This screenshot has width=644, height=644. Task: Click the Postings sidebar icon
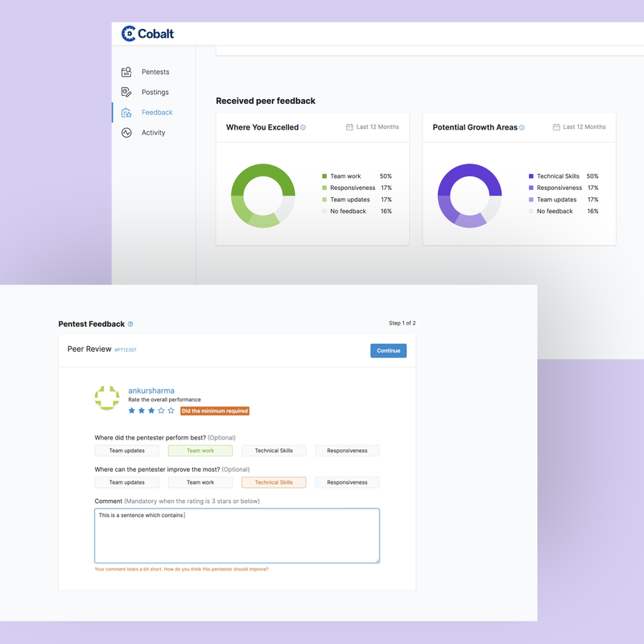126,93
